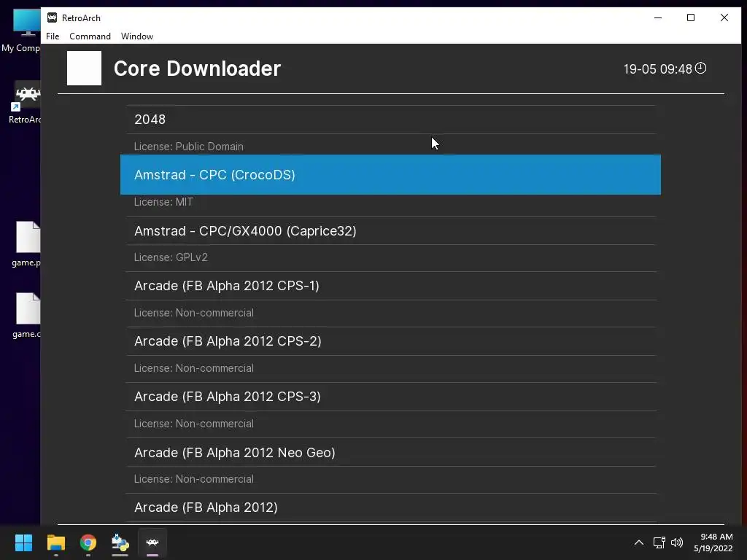This screenshot has height=560, width=747.
Task: Select Arcade (FB Alpha 2012 CPS-3) core
Action: [x=391, y=397]
